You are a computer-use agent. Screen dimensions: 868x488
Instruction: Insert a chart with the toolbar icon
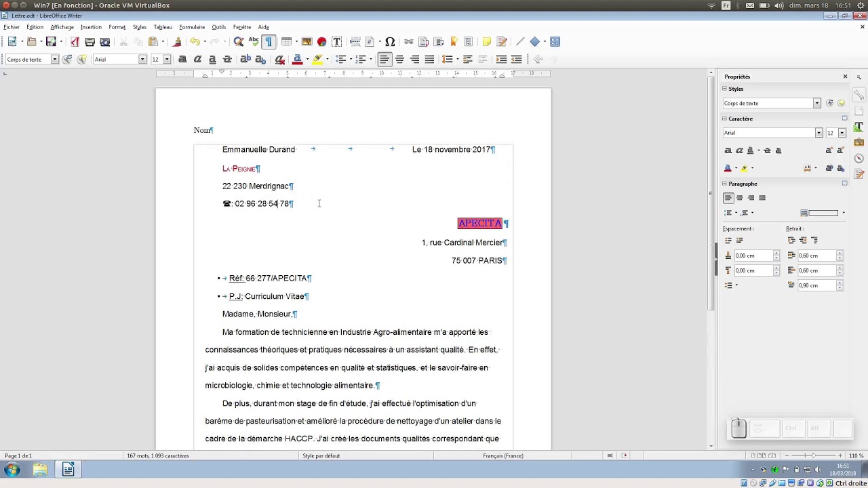(321, 42)
